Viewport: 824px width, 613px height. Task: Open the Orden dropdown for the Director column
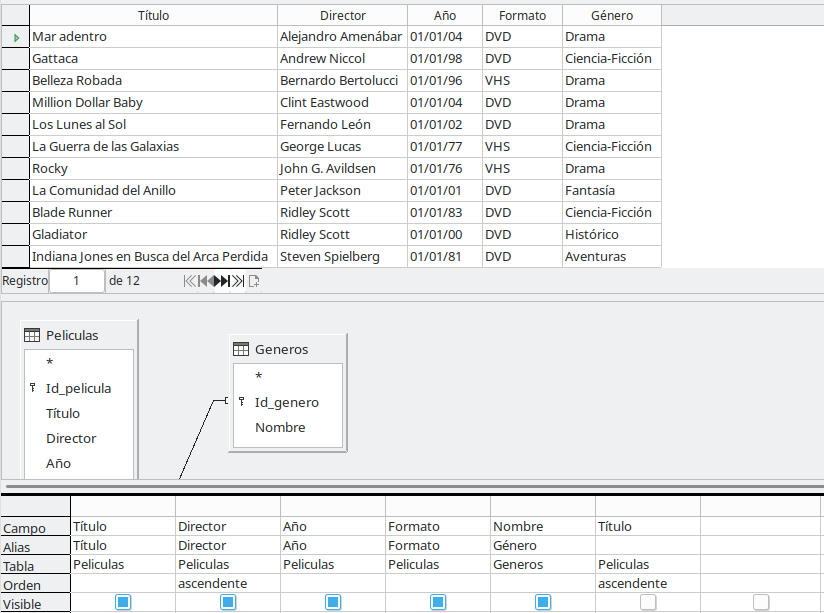227,583
